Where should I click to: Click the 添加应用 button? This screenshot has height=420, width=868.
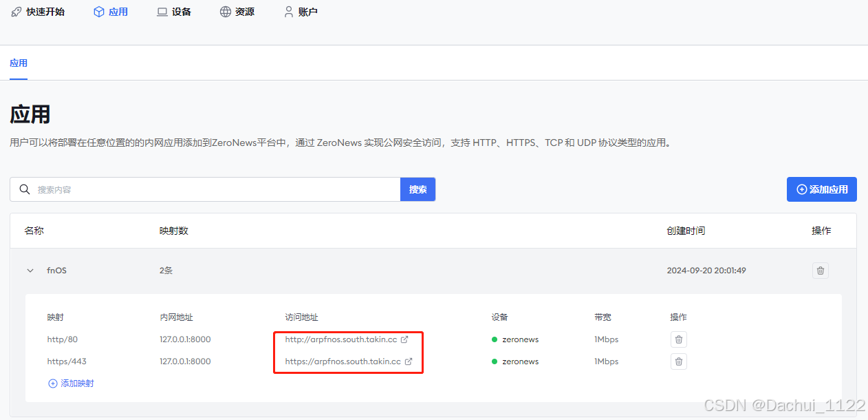click(822, 189)
